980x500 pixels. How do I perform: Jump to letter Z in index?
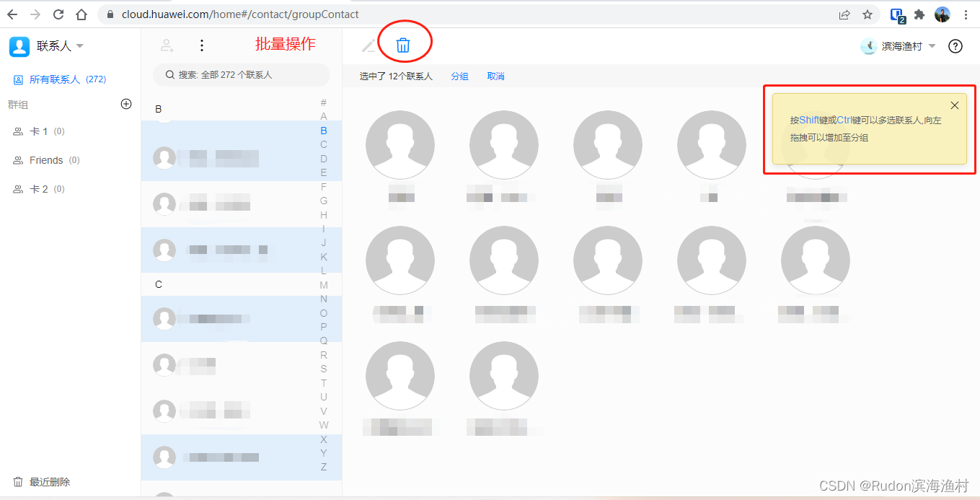tap(324, 467)
